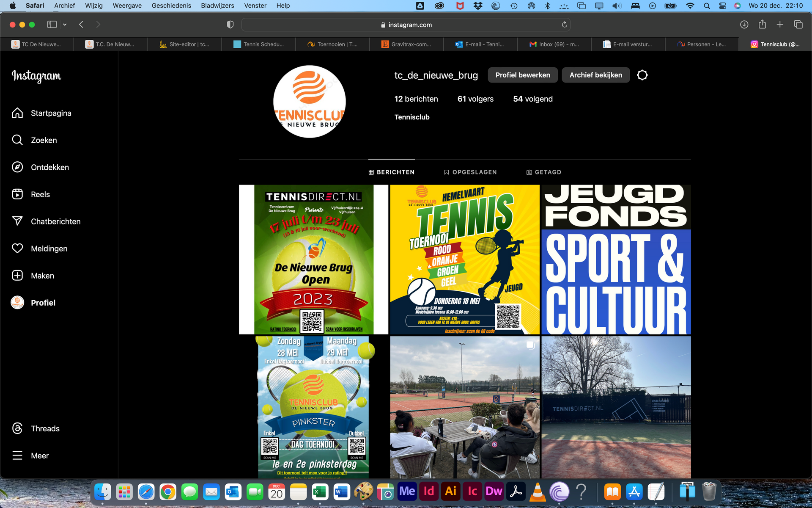Open the Reels icon in sidebar
812x508 pixels.
[17, 194]
